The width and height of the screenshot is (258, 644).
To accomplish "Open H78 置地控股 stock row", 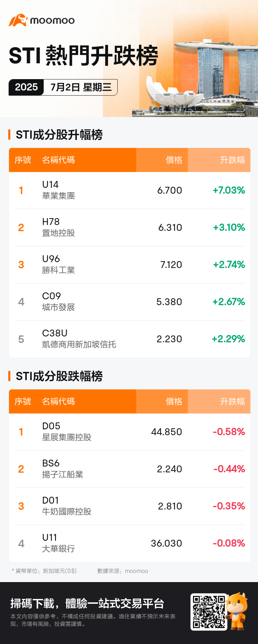I will (x=130, y=227).
